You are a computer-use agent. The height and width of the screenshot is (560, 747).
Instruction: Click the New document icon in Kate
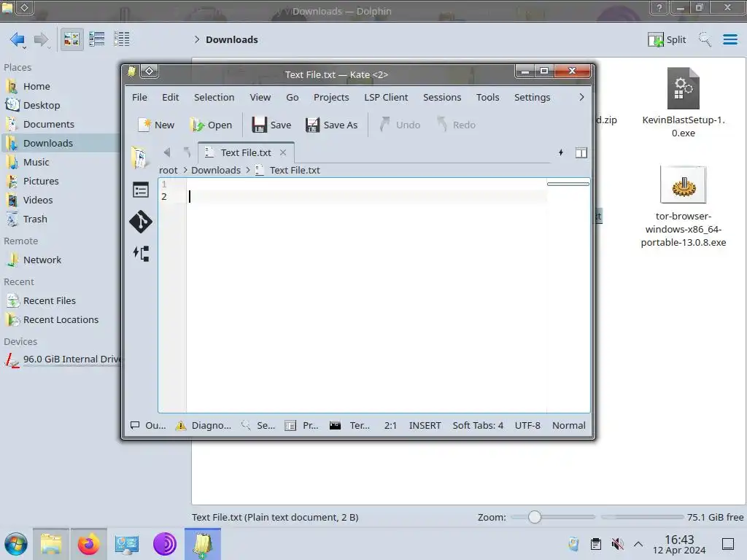[x=156, y=125]
